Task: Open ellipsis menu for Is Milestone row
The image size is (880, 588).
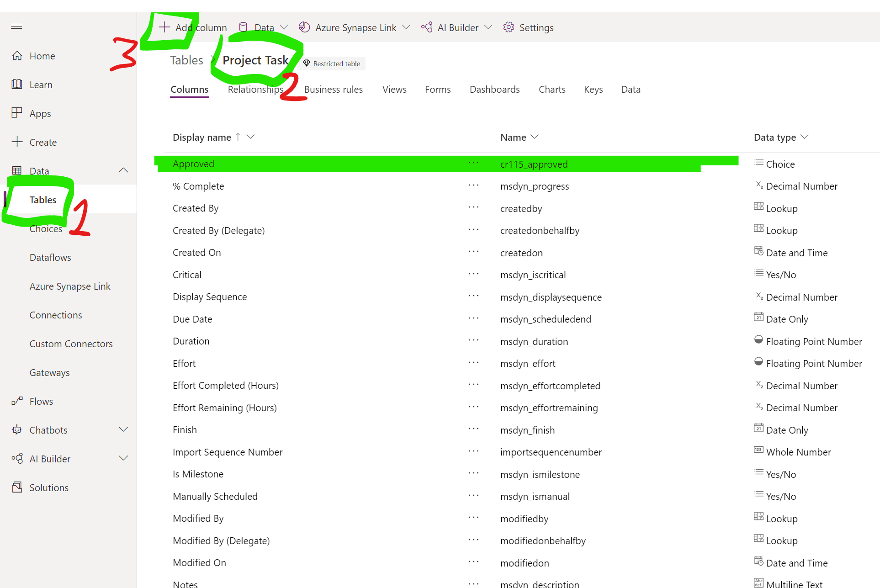Action: coord(473,473)
